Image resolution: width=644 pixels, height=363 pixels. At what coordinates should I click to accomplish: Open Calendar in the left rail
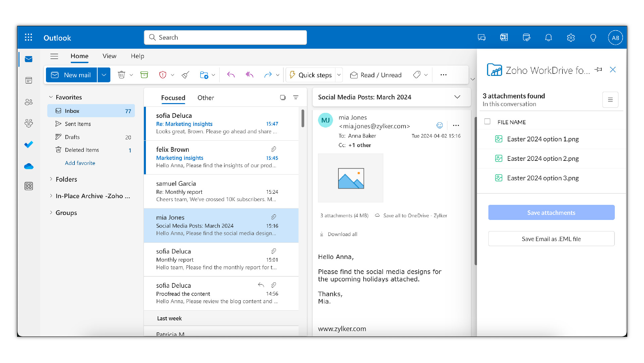point(29,81)
